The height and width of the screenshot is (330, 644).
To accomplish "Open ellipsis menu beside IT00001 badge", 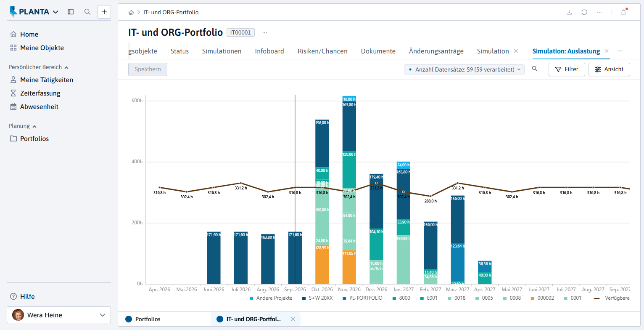I will pyautogui.click(x=265, y=32).
